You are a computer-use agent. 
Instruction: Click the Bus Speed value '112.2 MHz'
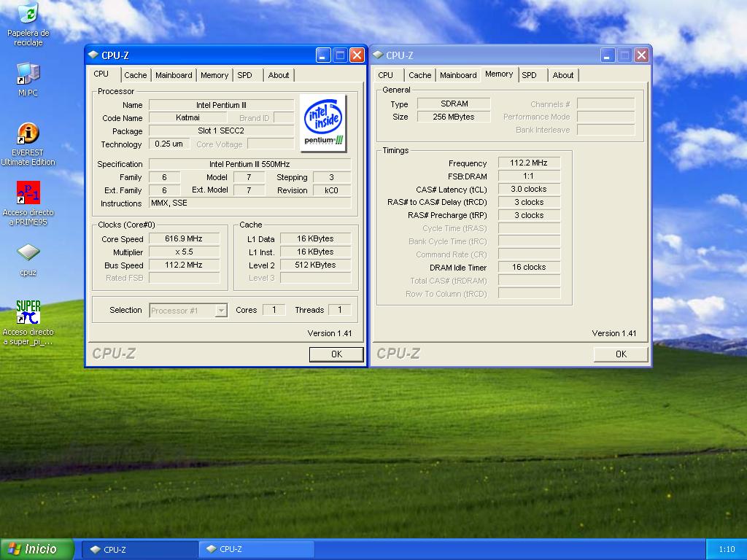(x=184, y=265)
